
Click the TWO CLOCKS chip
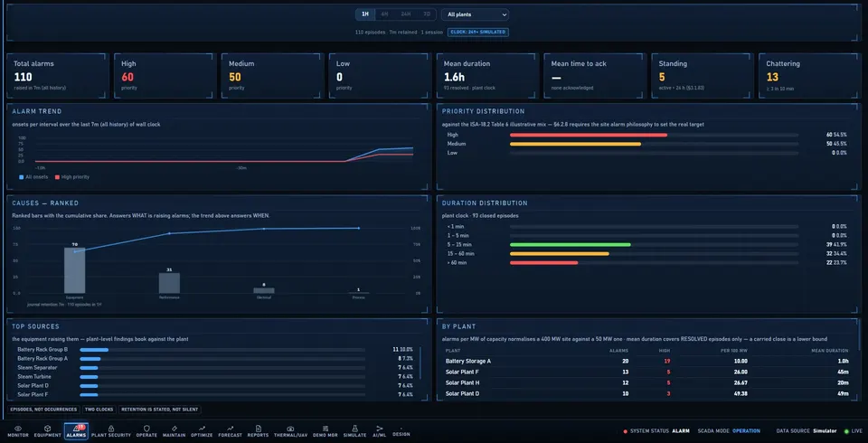click(x=99, y=410)
